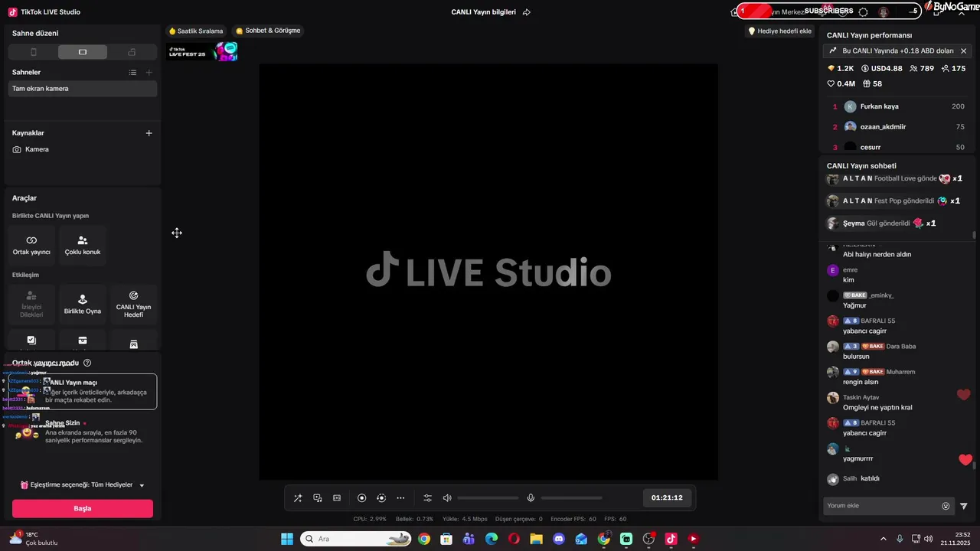Click the USD4.88 earnings stat
This screenshot has width=980, height=551.
click(882, 69)
